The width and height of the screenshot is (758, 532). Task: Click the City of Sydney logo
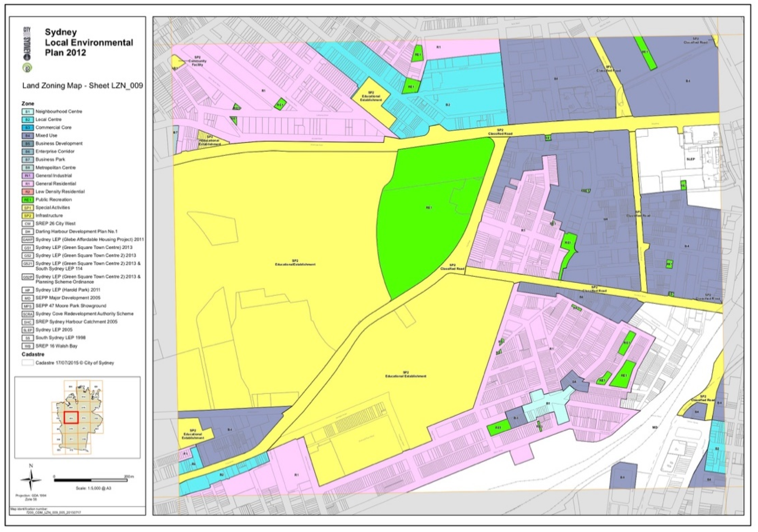click(27, 44)
